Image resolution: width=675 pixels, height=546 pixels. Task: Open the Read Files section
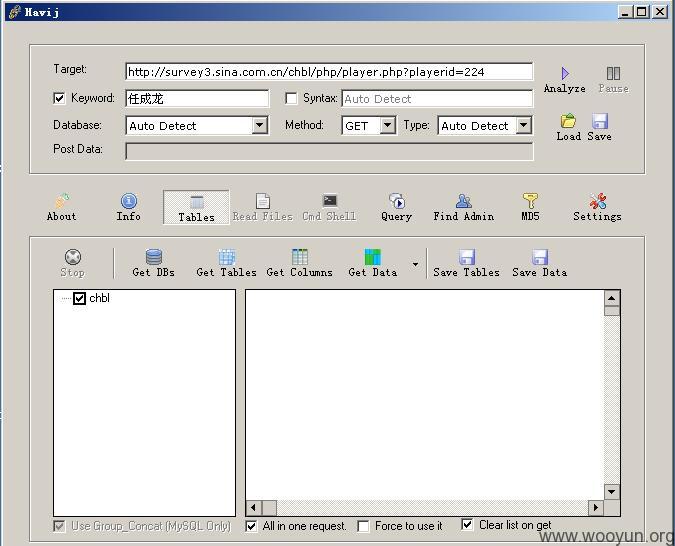click(263, 208)
